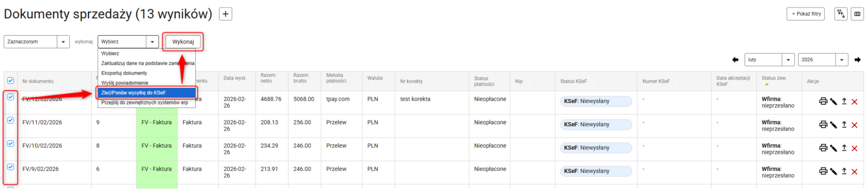Edit invoice FV/10/02/2026 with pencil icon
The height and width of the screenshot is (189, 868).
pos(833,148)
